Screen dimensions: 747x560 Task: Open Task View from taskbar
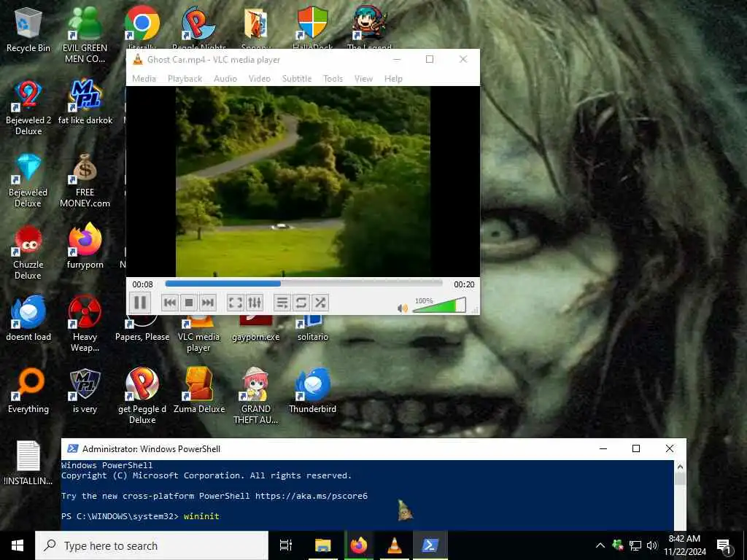286,545
